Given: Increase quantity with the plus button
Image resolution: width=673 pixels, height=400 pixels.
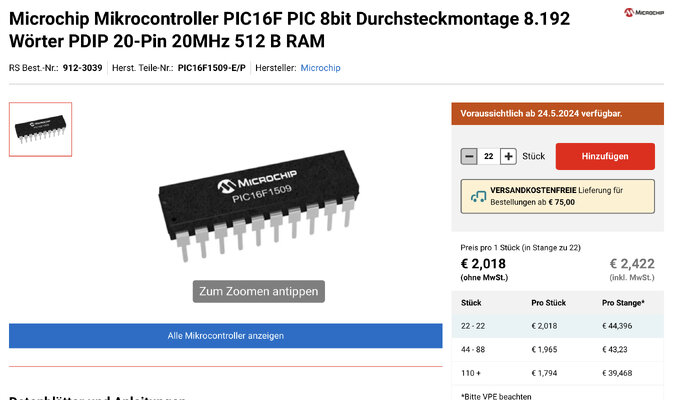Looking at the screenshot, I should pos(508,156).
